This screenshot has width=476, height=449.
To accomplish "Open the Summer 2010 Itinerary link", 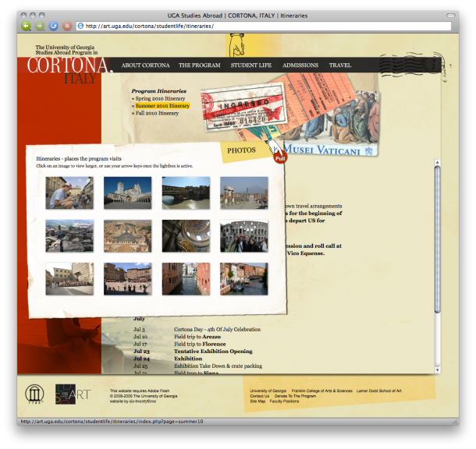I will (162, 106).
